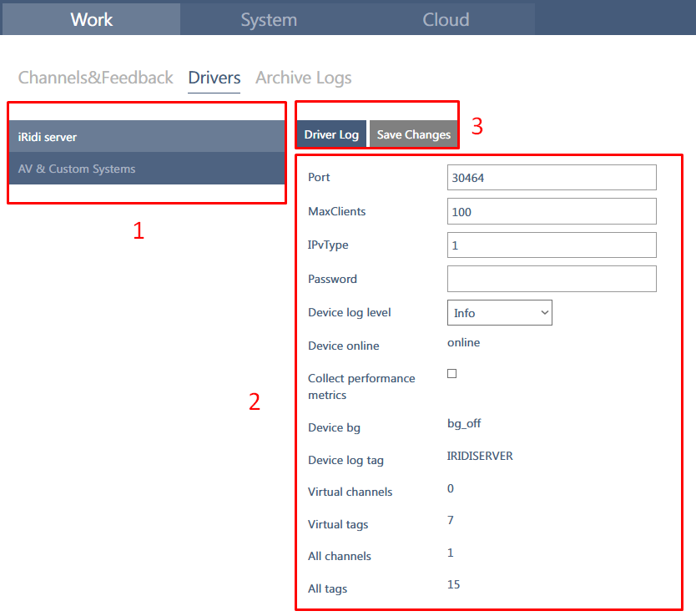Open the System tab
The width and height of the screenshot is (696, 616).
(x=269, y=19)
